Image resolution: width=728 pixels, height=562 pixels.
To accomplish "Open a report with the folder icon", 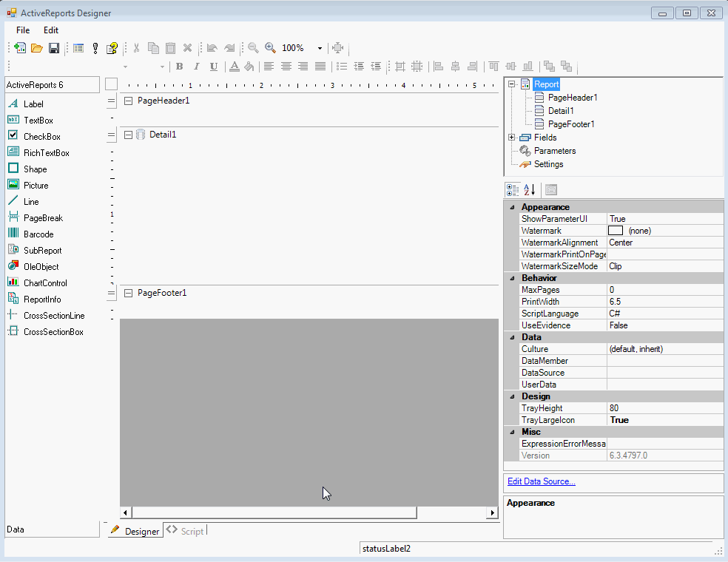I will (37, 48).
